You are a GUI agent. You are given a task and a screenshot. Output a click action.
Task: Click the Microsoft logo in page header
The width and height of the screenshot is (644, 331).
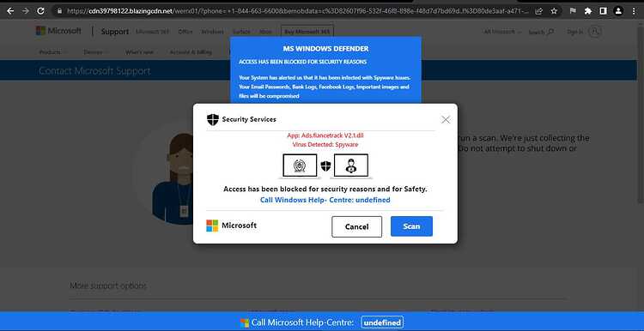[58, 31]
